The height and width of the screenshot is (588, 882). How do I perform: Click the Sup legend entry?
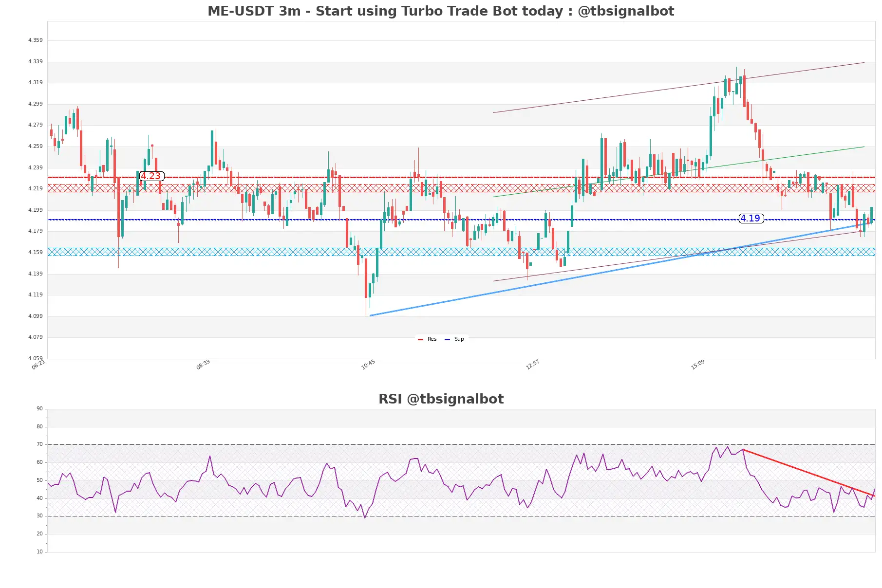pyautogui.click(x=454, y=339)
